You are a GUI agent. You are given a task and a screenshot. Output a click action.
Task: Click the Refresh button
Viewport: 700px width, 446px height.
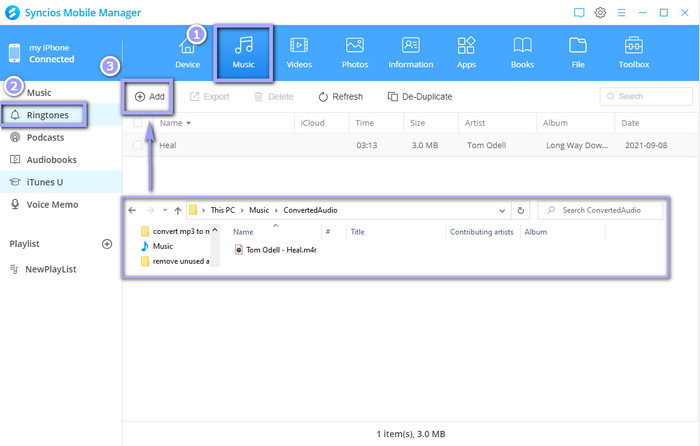(341, 97)
